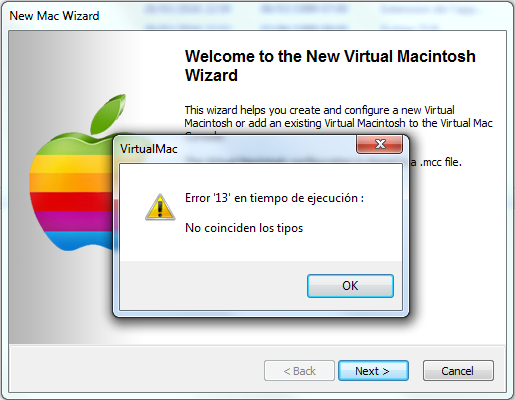Click the red stripe of the Apple logo
The width and height of the screenshot is (515, 400).
click(72, 201)
